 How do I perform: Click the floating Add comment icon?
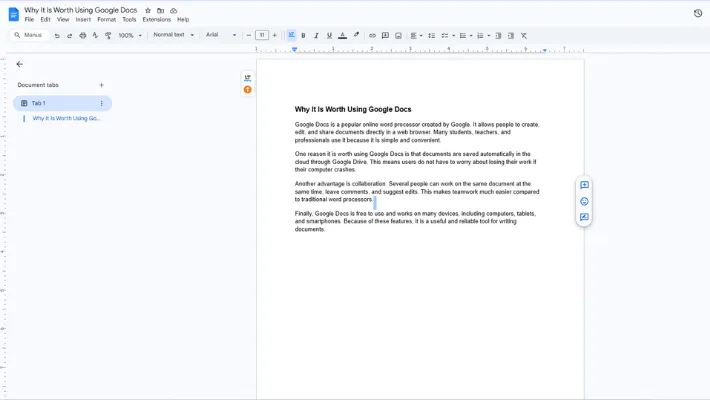[584, 185]
